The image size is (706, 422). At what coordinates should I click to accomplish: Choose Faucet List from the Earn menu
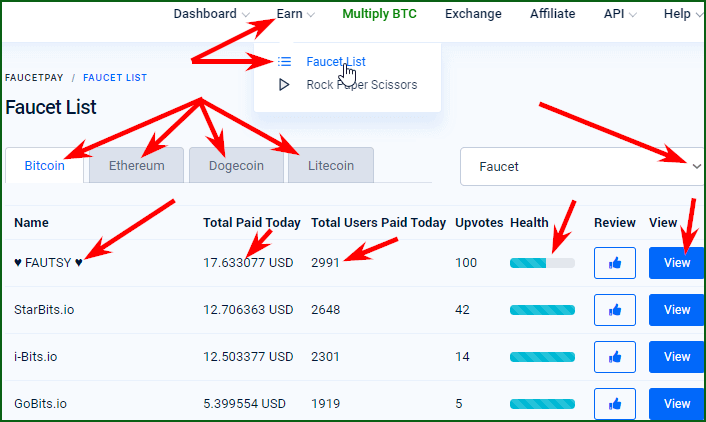click(336, 62)
